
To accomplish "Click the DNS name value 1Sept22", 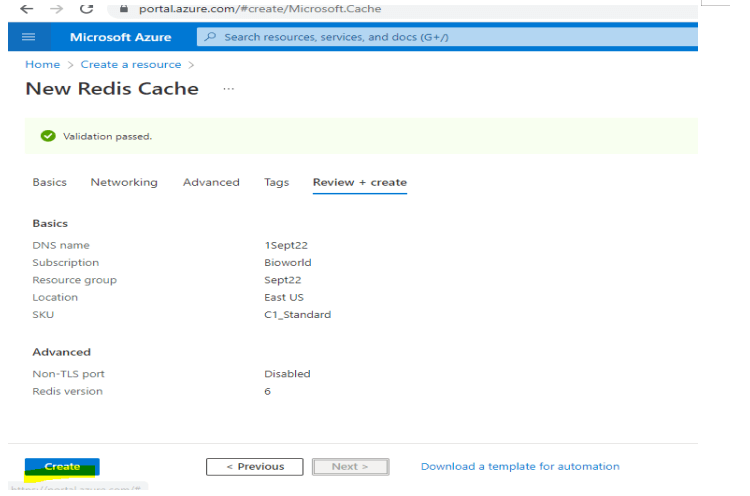I will coord(286,245).
